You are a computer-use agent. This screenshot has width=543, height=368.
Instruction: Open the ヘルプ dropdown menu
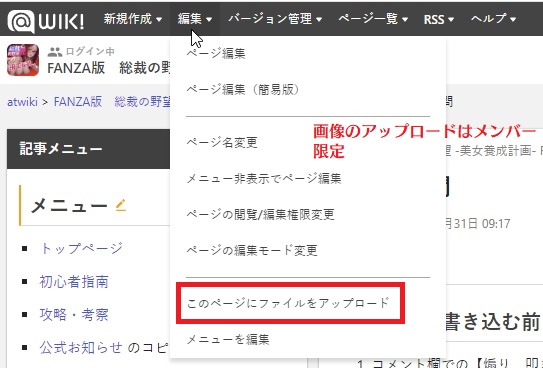(493, 19)
